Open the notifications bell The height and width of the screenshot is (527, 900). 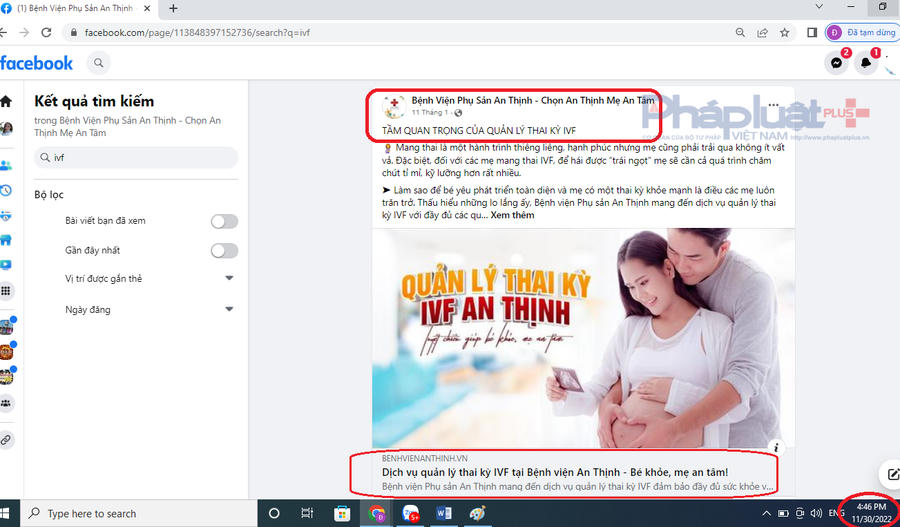click(866, 63)
